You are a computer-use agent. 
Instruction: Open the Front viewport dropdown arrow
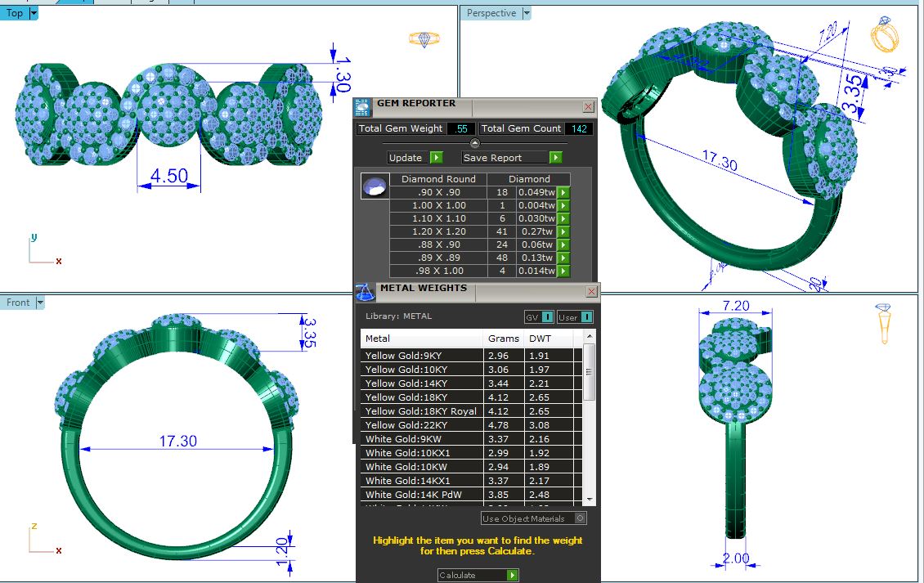40,303
